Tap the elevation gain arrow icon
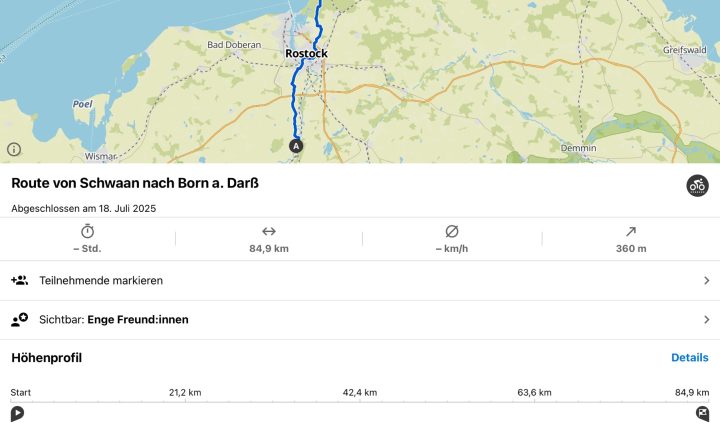 (631, 231)
